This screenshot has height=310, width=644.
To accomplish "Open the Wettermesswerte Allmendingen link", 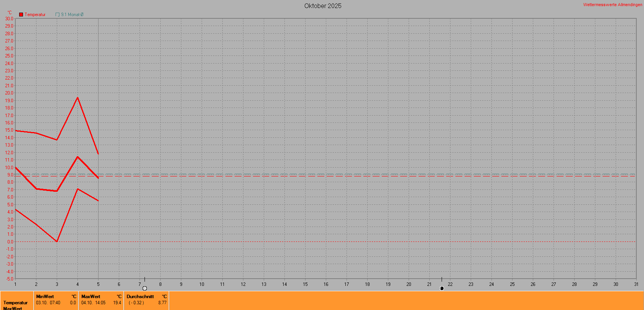I will click(612, 5).
